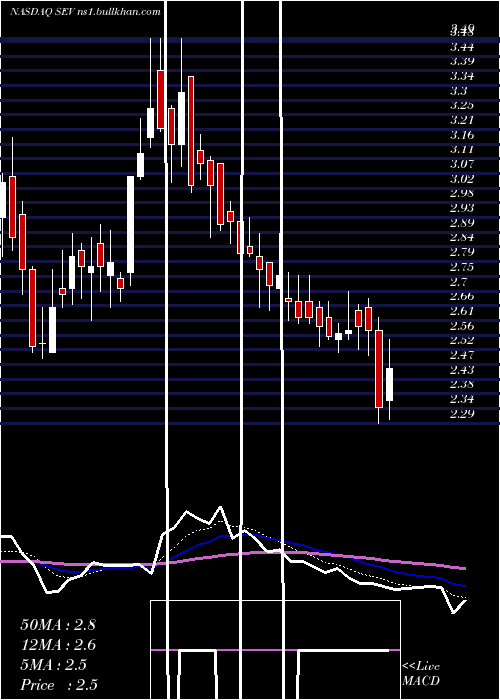Click the 2.89 price axis label

[x=462, y=222]
